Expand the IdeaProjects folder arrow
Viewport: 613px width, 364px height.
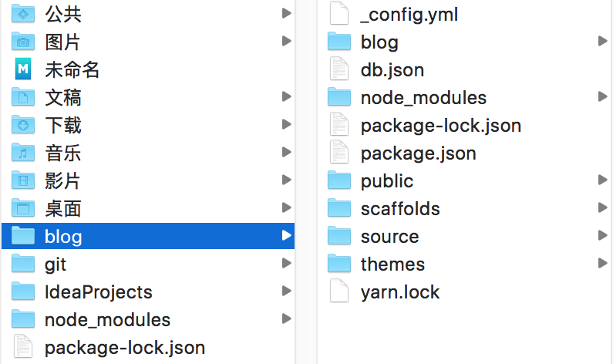286,292
